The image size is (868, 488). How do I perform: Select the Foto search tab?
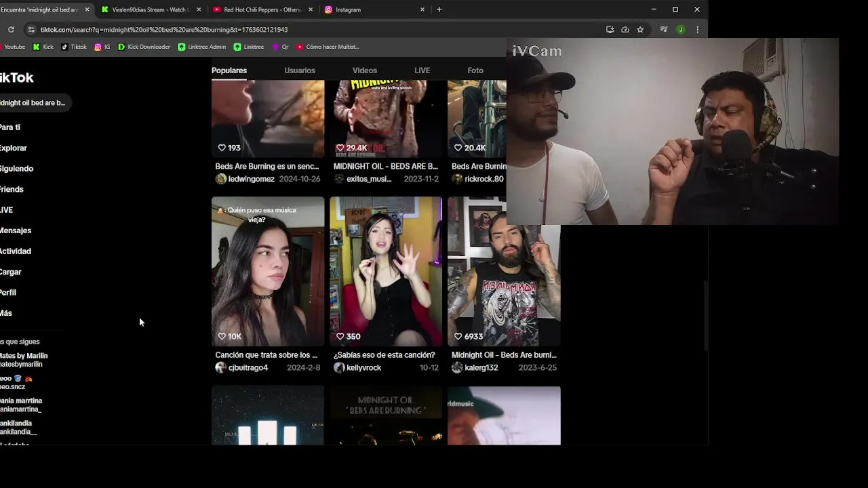[475, 70]
